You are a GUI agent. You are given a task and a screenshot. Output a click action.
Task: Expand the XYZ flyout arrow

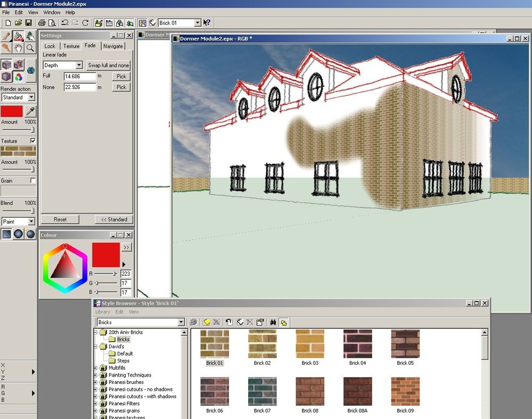33,372
